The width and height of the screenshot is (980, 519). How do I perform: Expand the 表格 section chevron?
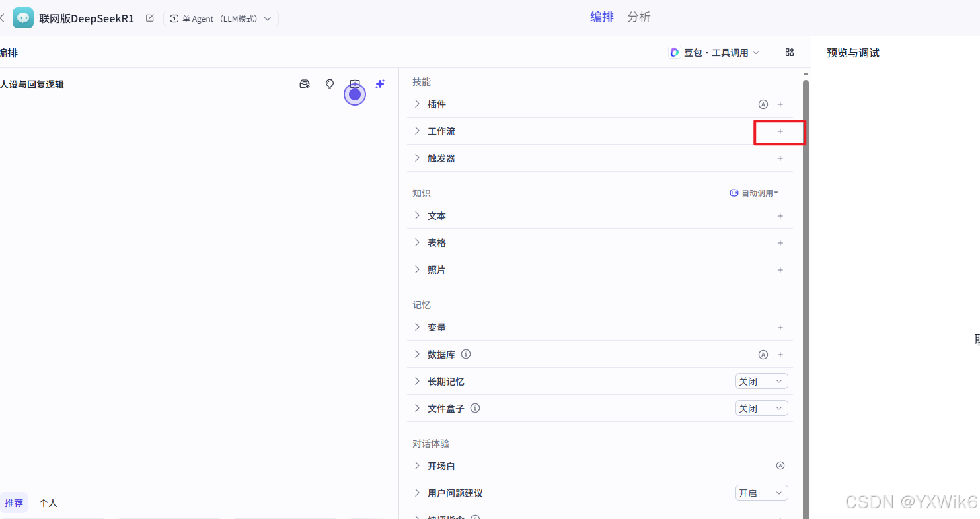point(417,242)
